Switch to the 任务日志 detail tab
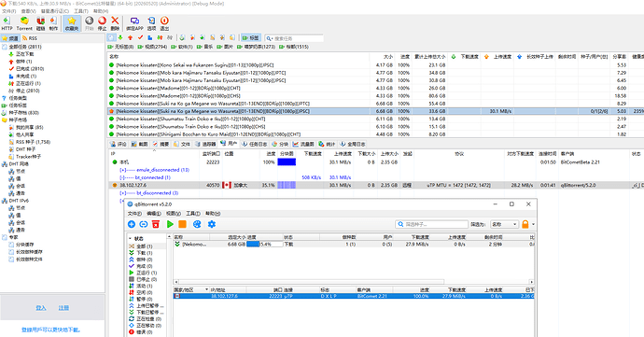 pyautogui.click(x=254, y=144)
